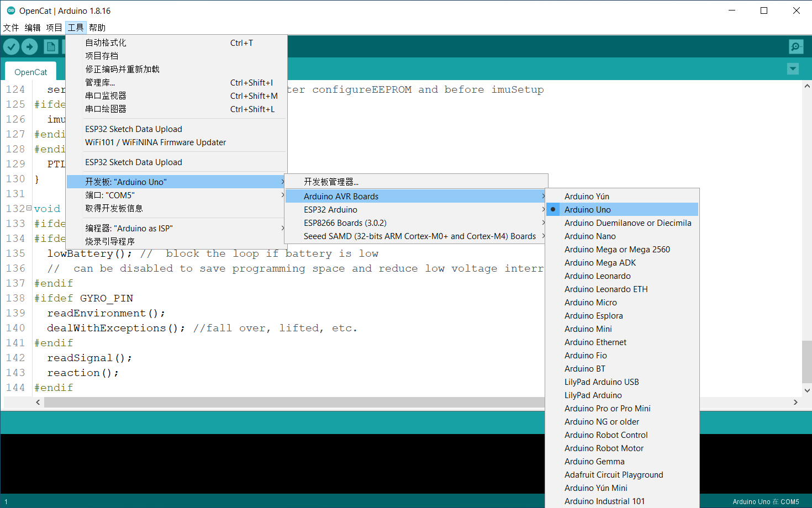
Task: Open the 帮助 menu
Action: point(97,28)
